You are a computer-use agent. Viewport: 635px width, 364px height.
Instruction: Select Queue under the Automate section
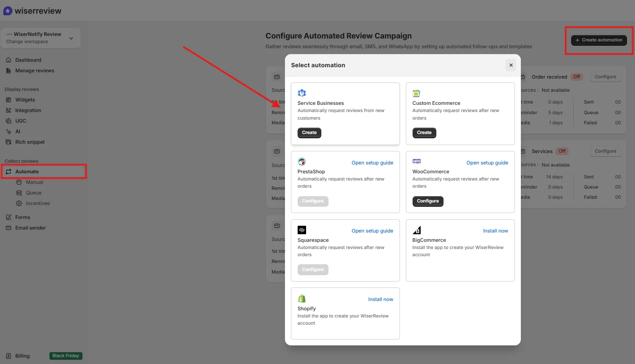pos(33,192)
